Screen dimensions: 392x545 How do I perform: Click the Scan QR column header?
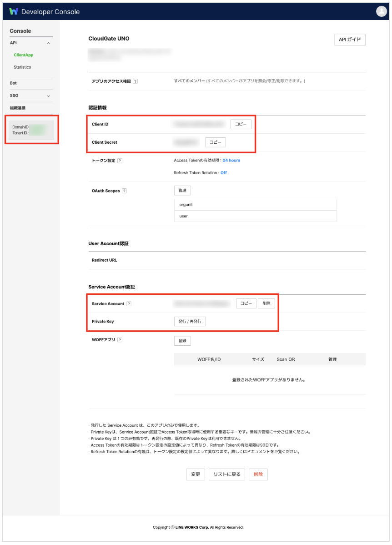tap(286, 359)
